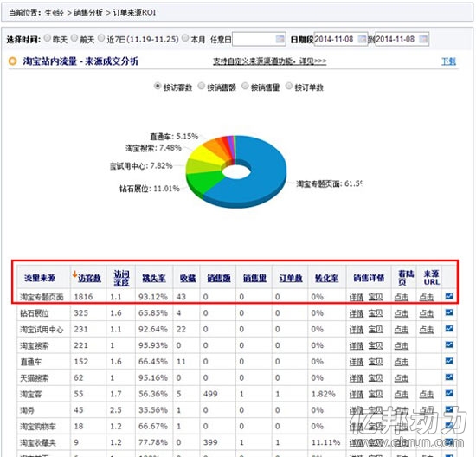476x457 pixels.
Task: Open 详情 link in 直通车 row
Action: (357, 362)
